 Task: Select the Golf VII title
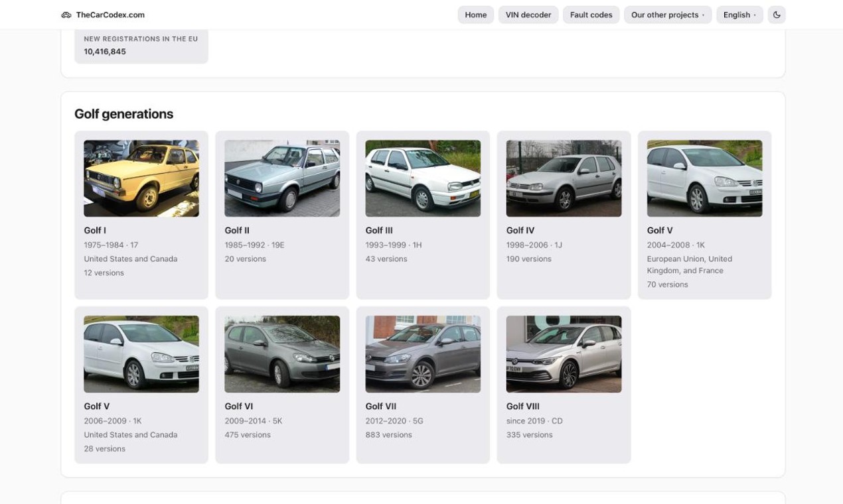coord(381,406)
